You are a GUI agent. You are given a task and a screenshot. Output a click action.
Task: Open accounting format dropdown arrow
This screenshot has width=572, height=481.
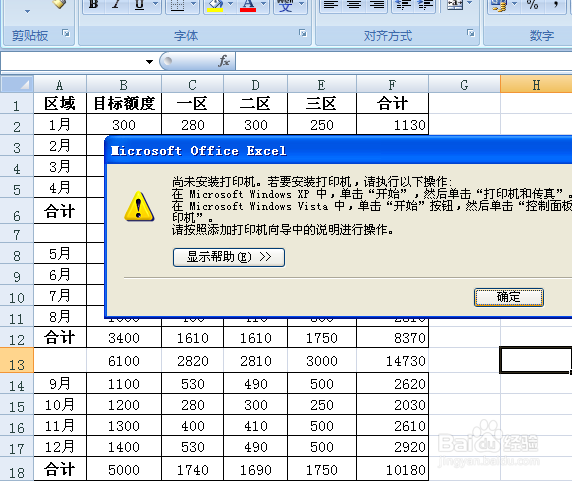tap(514, 4)
